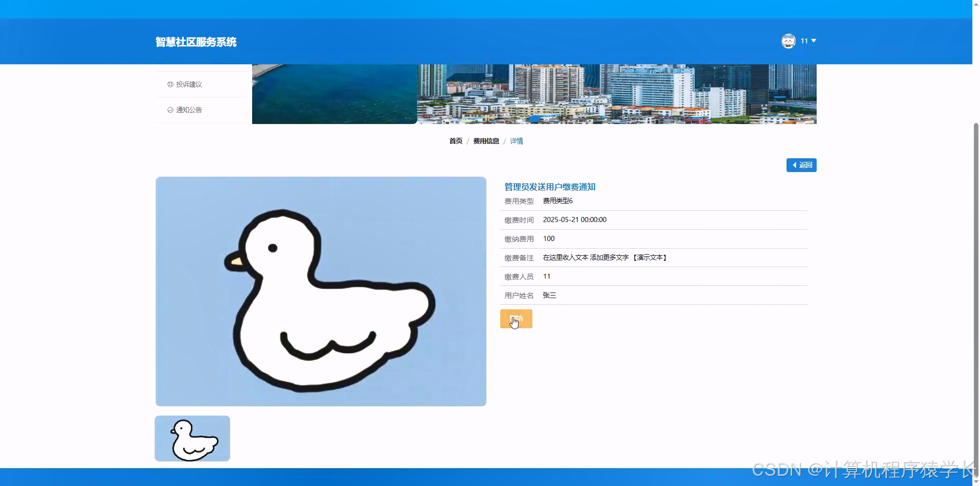This screenshot has width=980, height=486.
Task: Click the 通知公告 sidebar icon
Action: click(x=170, y=110)
